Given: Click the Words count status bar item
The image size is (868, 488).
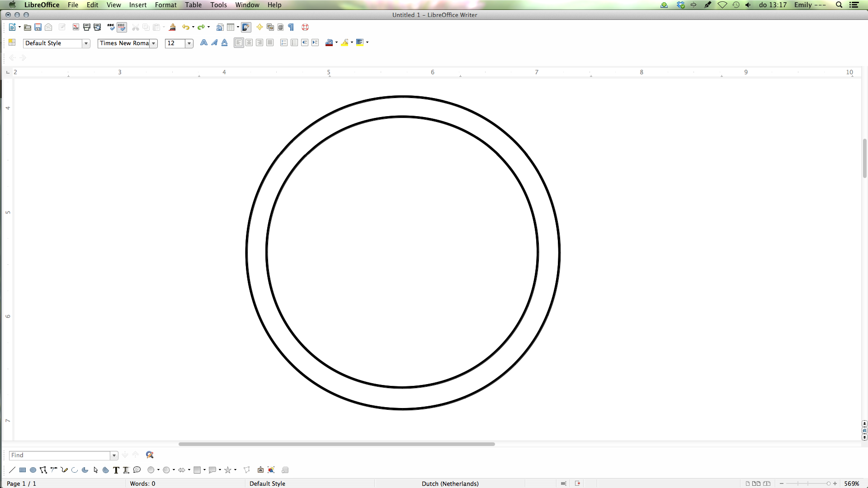Looking at the screenshot, I should tap(142, 483).
